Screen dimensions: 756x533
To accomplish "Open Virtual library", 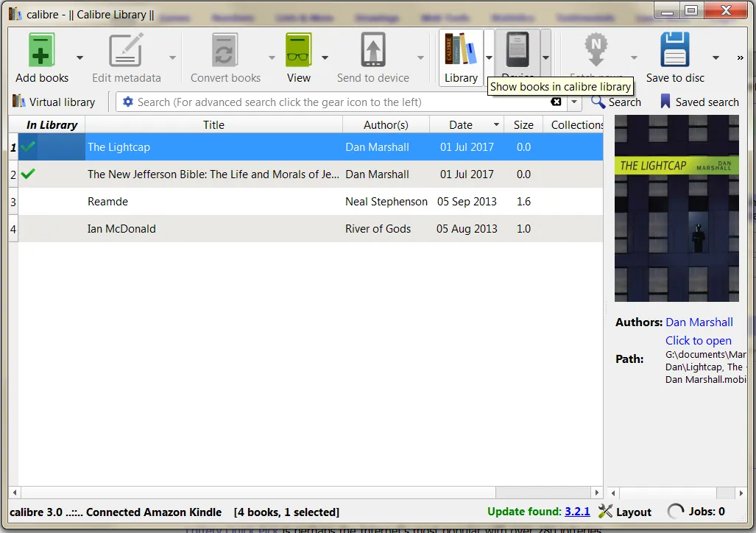I will 54,102.
